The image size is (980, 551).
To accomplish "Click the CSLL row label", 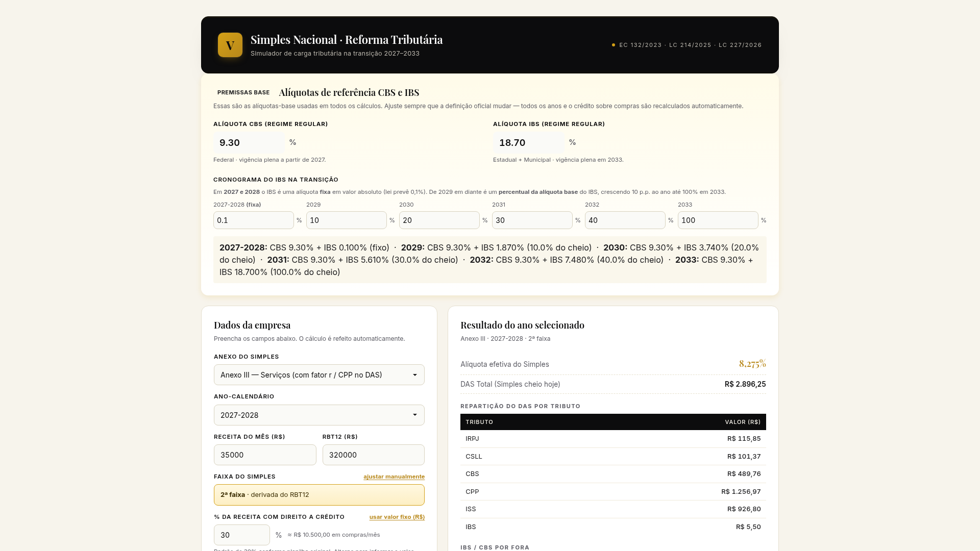I will click(474, 457).
